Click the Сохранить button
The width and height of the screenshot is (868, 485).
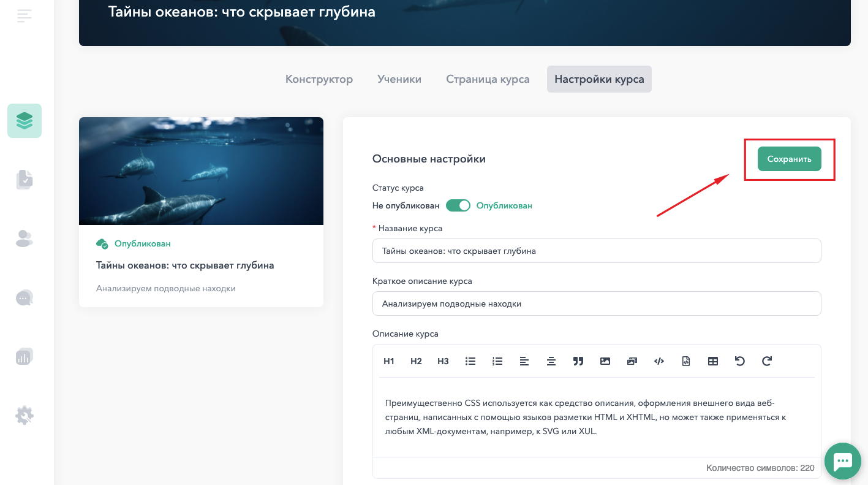tap(789, 159)
